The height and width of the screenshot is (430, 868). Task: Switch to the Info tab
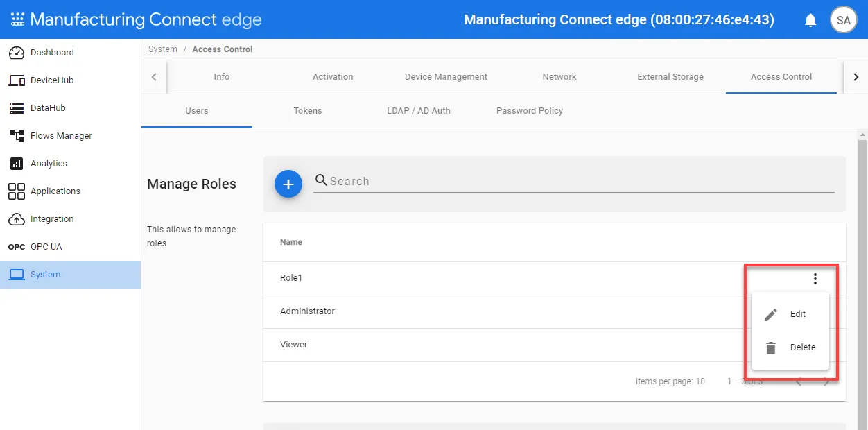pyautogui.click(x=222, y=77)
